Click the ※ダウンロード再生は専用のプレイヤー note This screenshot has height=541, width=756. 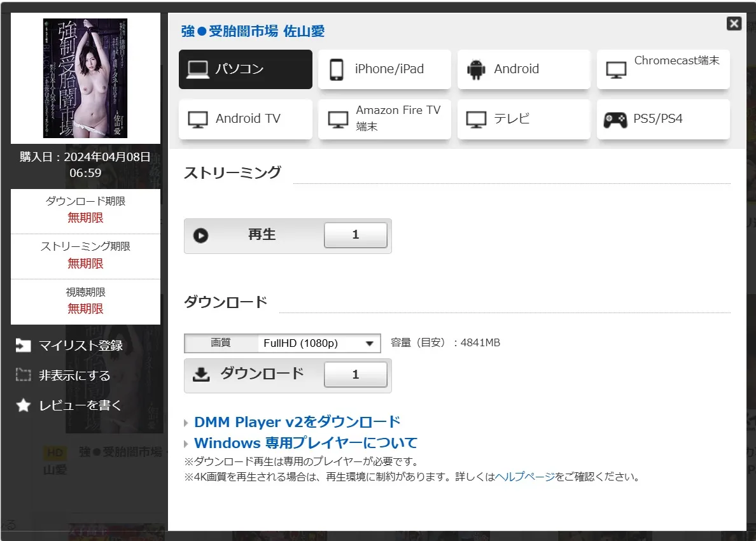point(302,461)
